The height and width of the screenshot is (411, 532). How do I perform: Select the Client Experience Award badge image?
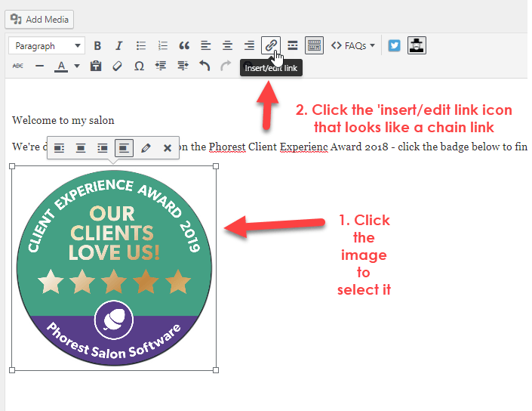pos(114,268)
